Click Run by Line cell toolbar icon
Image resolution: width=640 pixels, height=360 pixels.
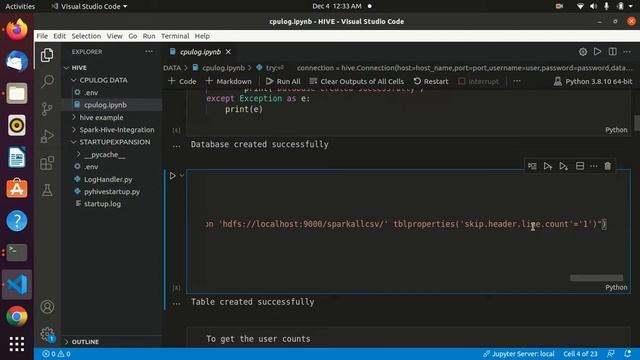tap(532, 166)
